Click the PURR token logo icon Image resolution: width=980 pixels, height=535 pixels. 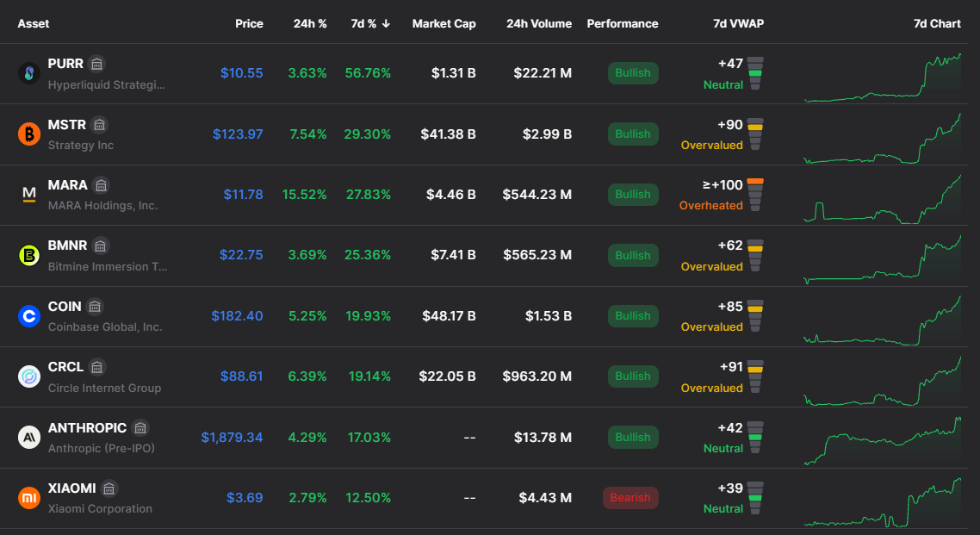tap(29, 74)
